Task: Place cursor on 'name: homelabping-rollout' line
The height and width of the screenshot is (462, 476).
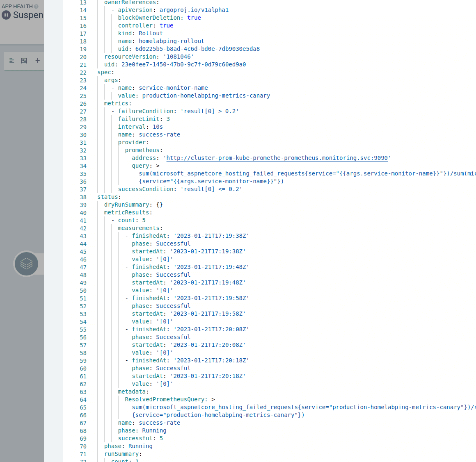Action: pos(161,41)
